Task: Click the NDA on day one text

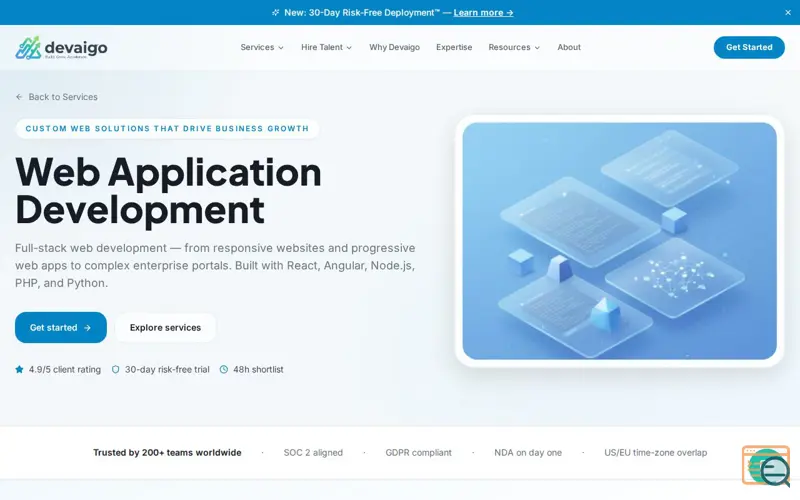Action: pyautogui.click(x=528, y=453)
